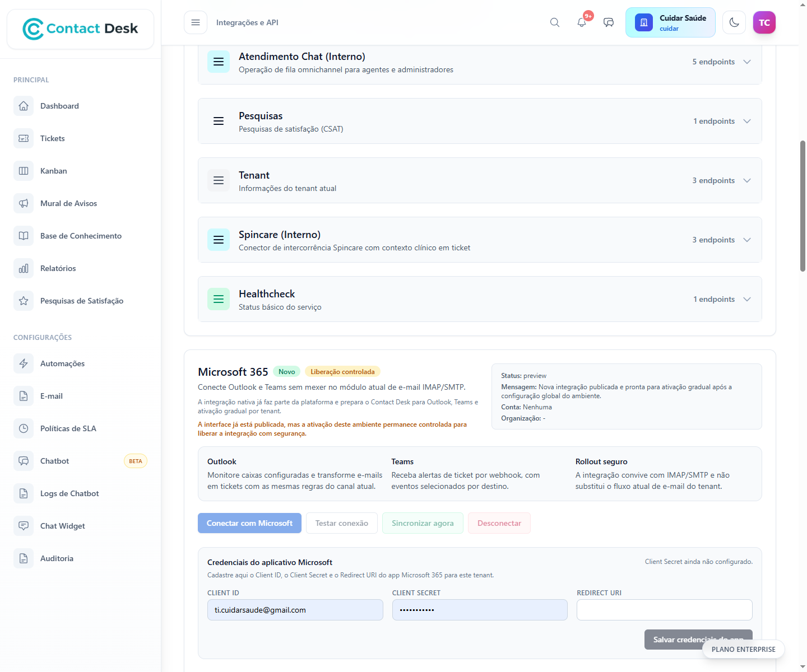Click the Mural de Avisos megaphone icon

pyautogui.click(x=24, y=203)
